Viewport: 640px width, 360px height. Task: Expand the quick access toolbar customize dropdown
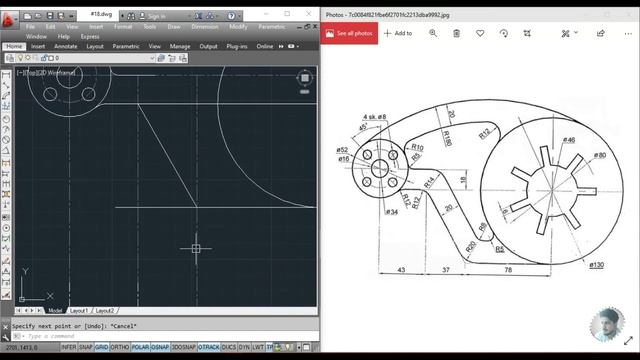pos(71,16)
